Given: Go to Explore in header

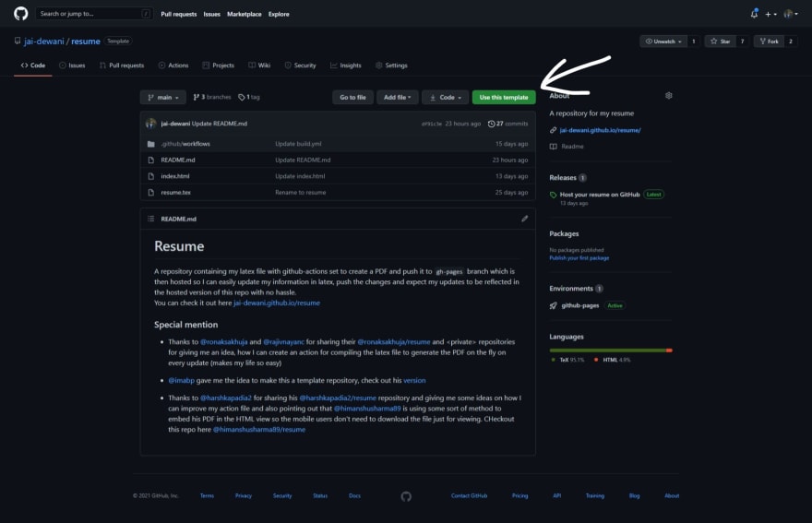Looking at the screenshot, I should [x=279, y=14].
